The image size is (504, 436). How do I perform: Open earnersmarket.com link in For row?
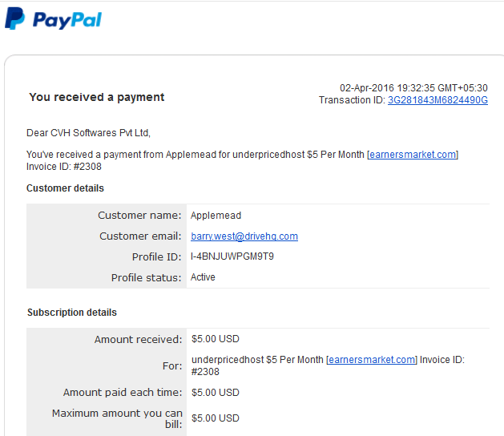tap(372, 360)
